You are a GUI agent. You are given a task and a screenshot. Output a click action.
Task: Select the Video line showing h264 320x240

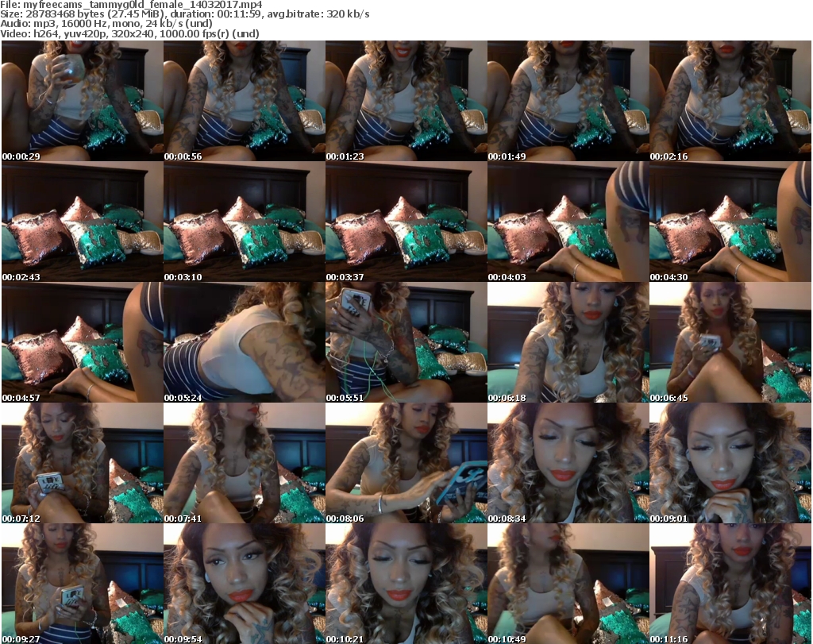[x=129, y=33]
